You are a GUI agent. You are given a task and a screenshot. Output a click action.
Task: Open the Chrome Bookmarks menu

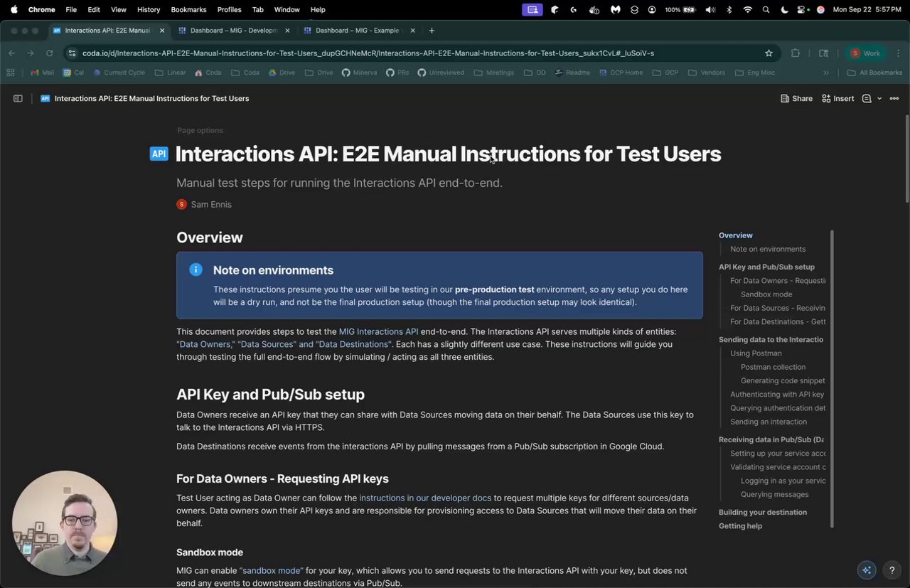point(188,10)
